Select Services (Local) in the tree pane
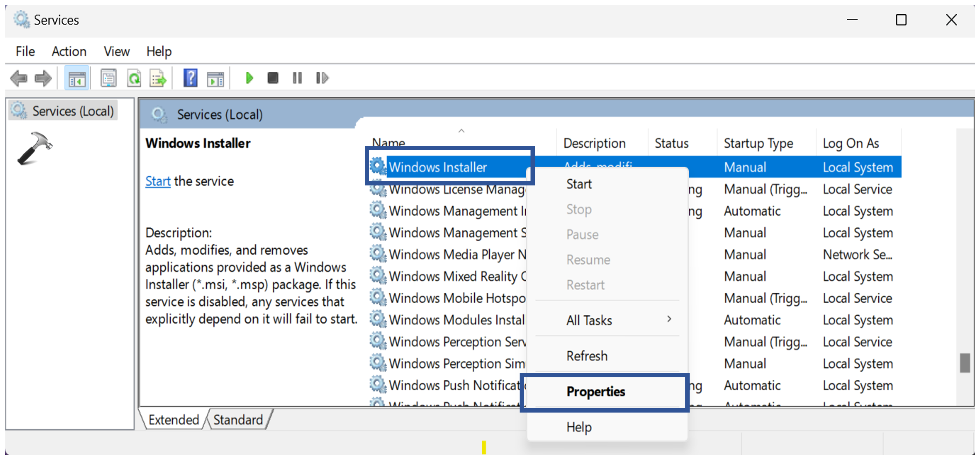 pyautogui.click(x=72, y=111)
